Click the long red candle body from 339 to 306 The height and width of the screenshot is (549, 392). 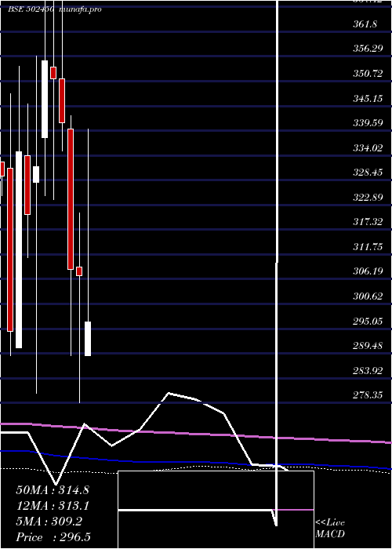[71, 199]
